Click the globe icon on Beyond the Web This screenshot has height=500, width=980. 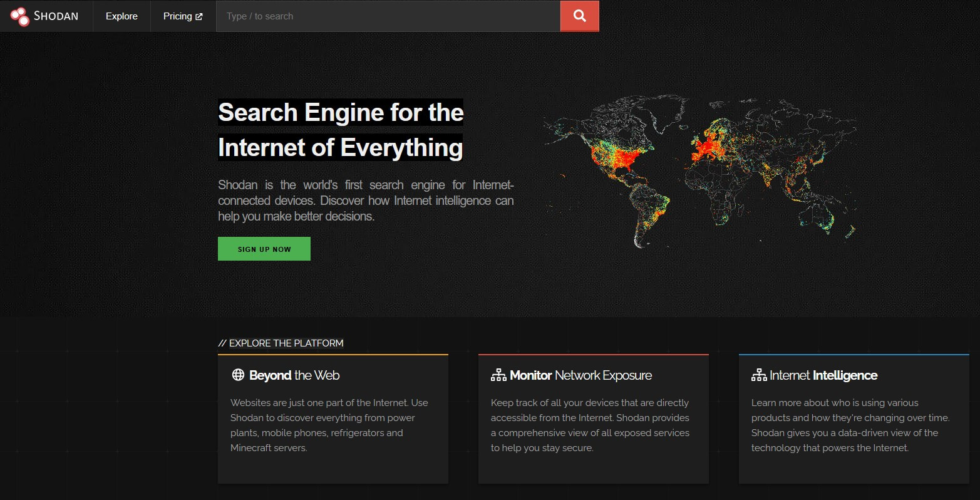pyautogui.click(x=238, y=375)
